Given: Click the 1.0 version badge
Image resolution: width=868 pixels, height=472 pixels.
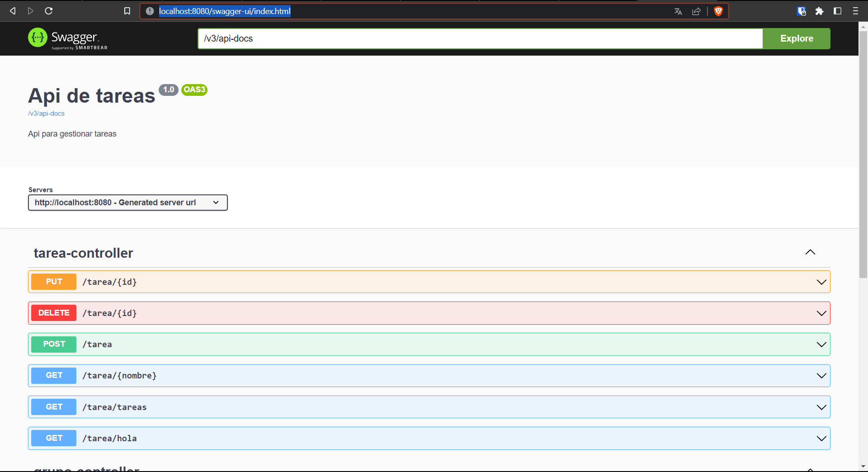Looking at the screenshot, I should pyautogui.click(x=169, y=90).
